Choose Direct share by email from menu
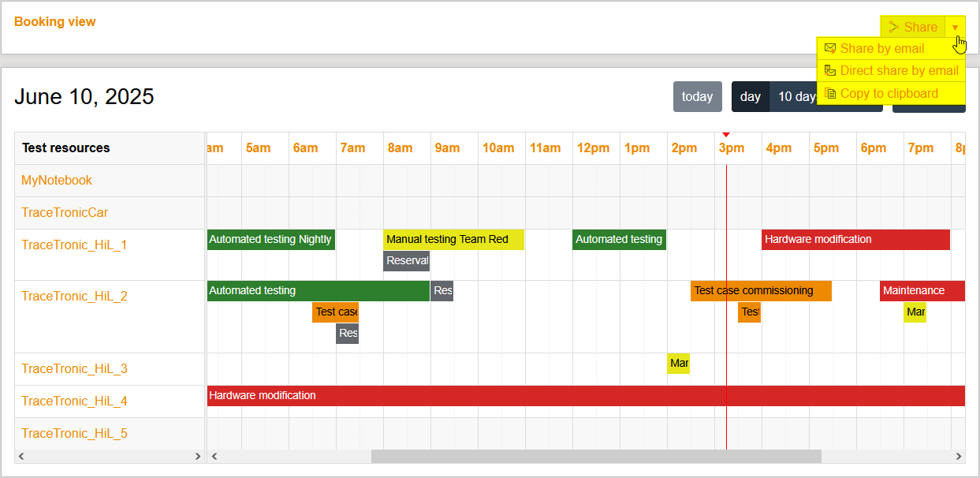980x478 pixels. [899, 71]
